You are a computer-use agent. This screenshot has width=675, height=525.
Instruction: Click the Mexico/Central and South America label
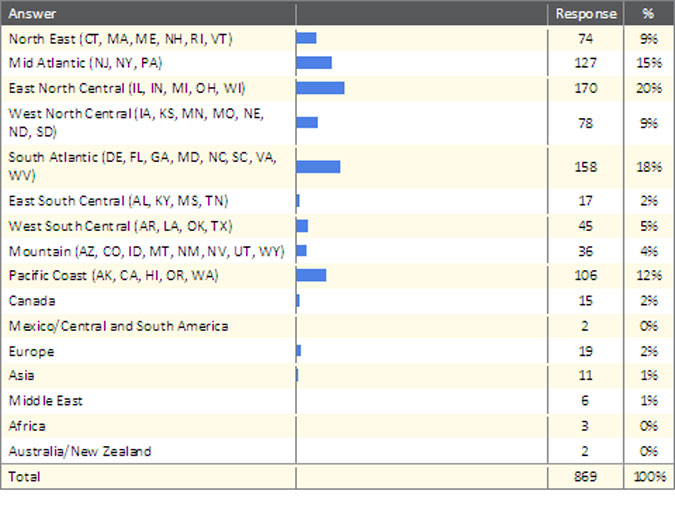118,326
